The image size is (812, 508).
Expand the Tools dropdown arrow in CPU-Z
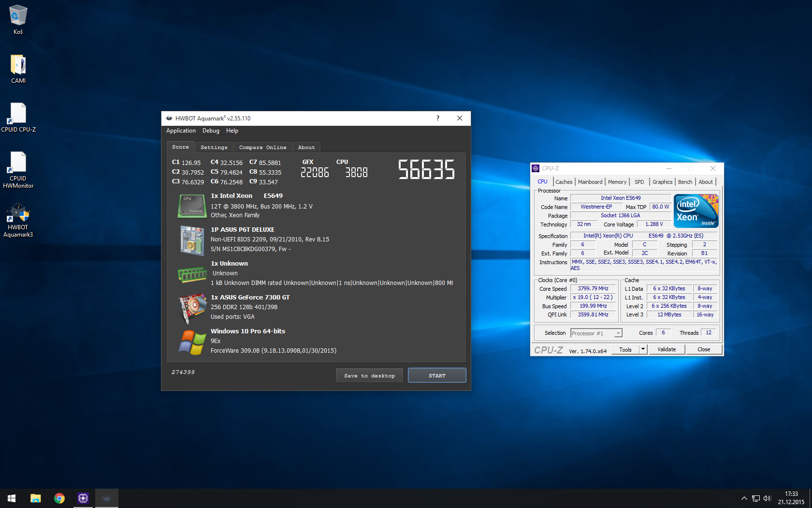point(643,349)
